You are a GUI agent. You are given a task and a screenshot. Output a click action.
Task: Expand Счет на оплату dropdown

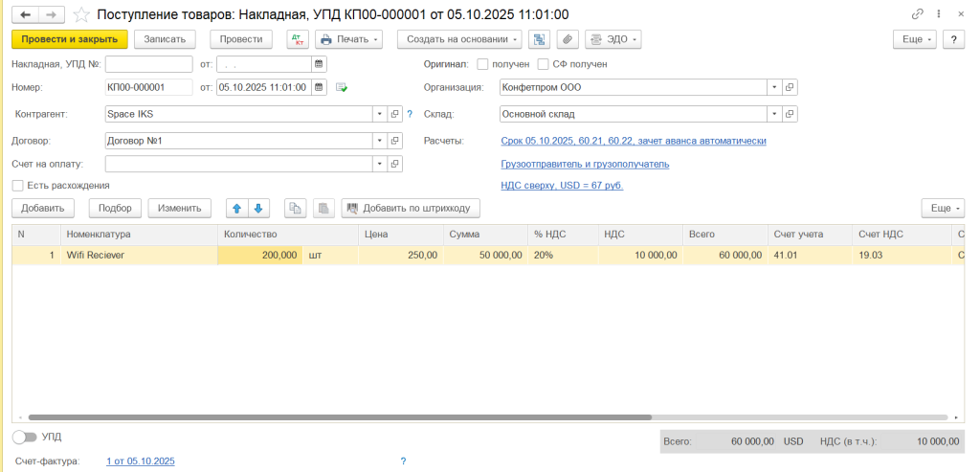380,164
